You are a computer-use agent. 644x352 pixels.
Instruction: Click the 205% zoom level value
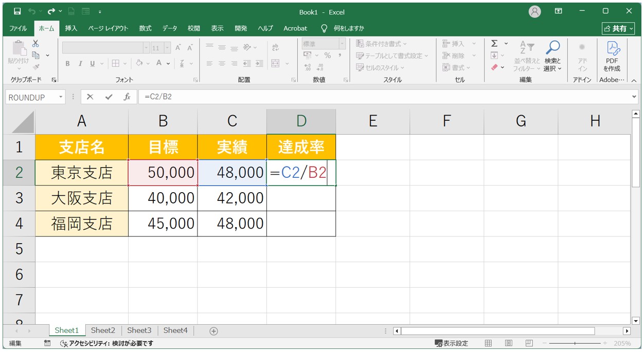click(622, 343)
